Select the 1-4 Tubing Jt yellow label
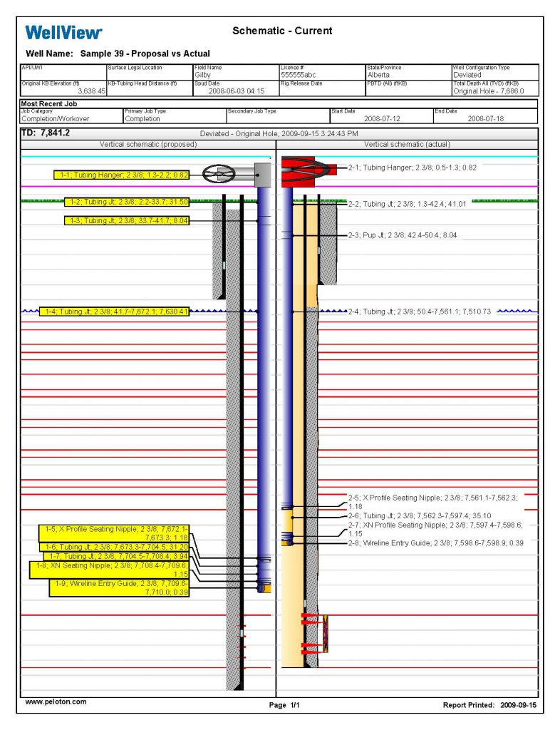This screenshot has width=560, height=730. click(114, 312)
